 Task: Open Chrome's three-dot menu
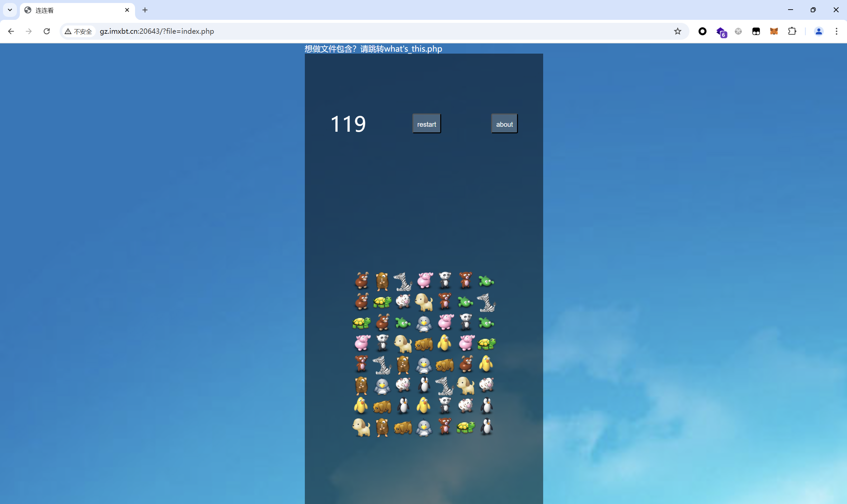click(836, 31)
